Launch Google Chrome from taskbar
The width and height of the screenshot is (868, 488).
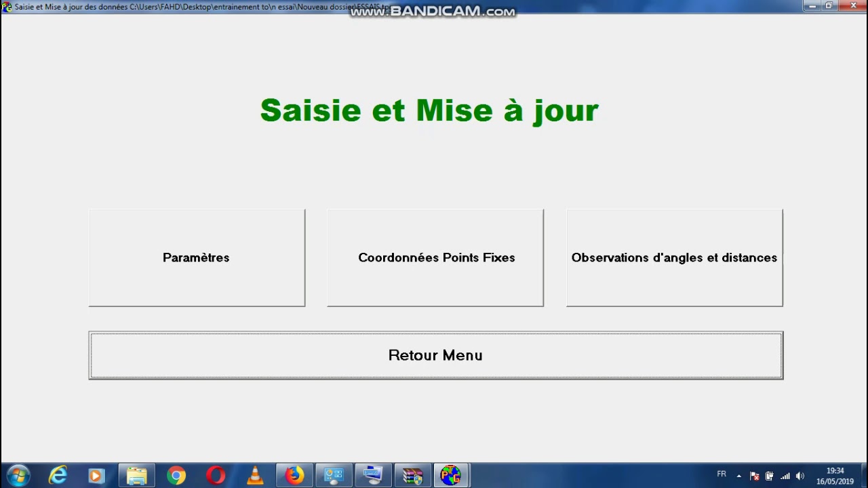pyautogui.click(x=176, y=476)
